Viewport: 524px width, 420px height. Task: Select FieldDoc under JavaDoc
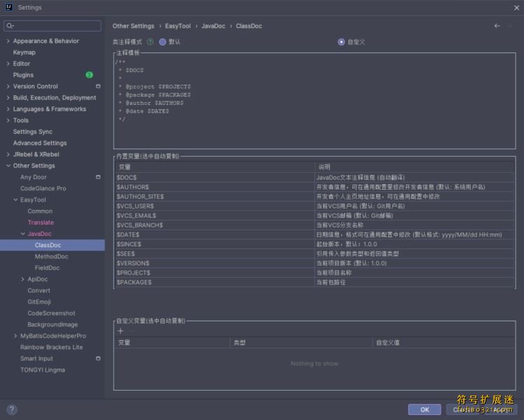click(x=47, y=268)
